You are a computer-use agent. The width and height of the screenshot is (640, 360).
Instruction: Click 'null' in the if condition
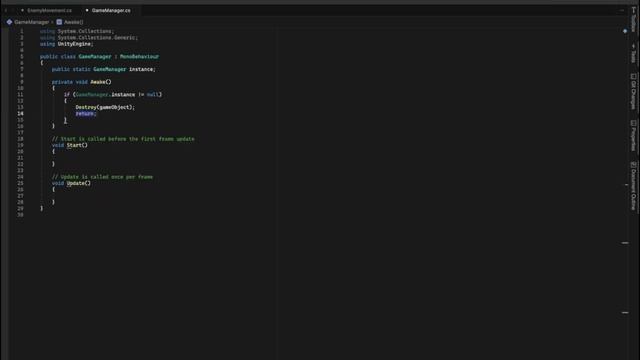pos(152,95)
